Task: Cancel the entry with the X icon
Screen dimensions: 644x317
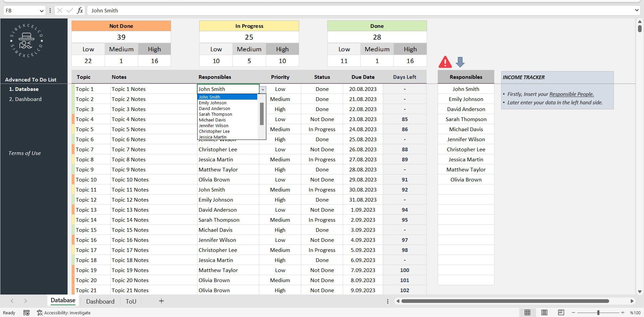Action: 59,10
